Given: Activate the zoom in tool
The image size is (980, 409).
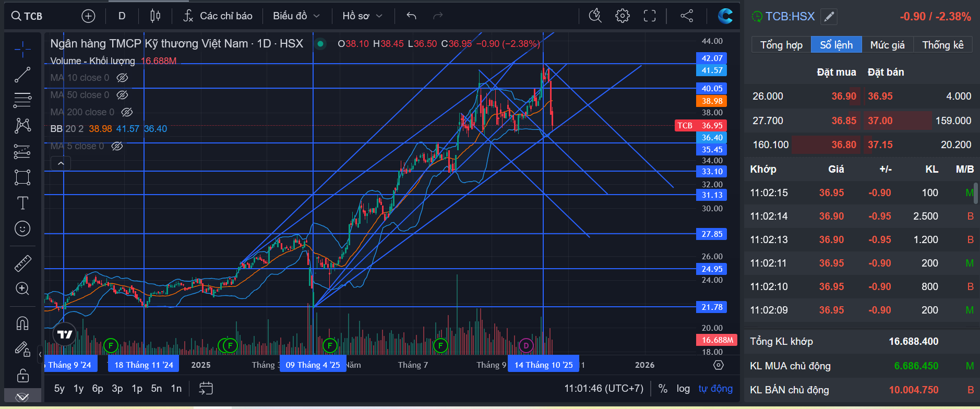Looking at the screenshot, I should coord(22,288).
